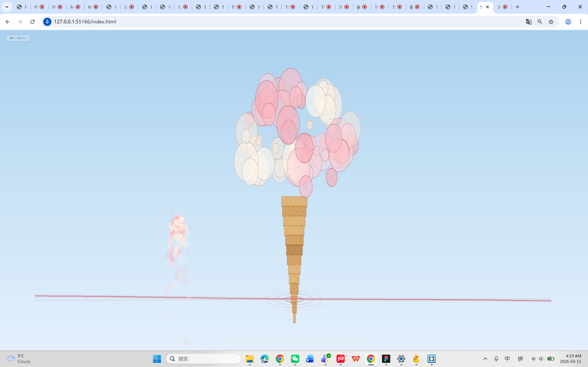
Task: Switch to the last tab in the tab strip
Action: click(503, 7)
